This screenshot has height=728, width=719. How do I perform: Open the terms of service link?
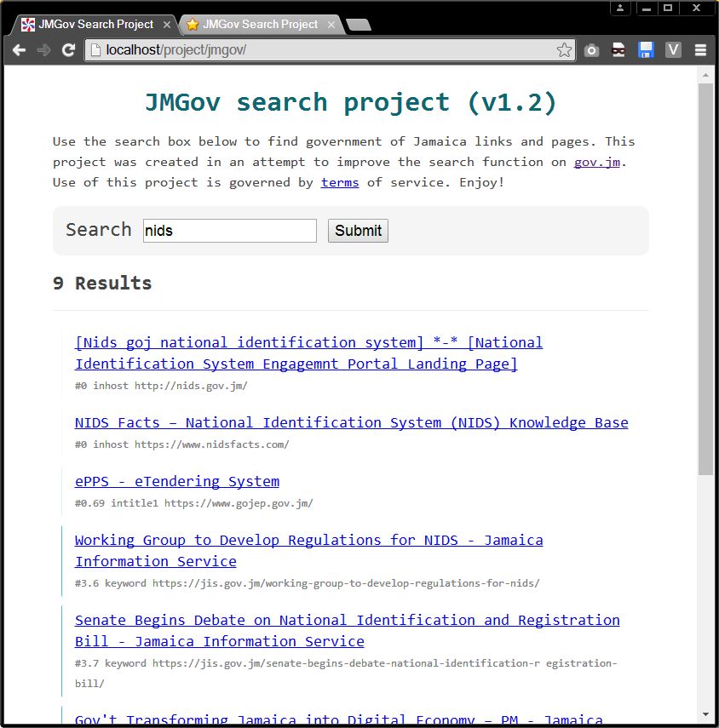[x=340, y=182]
